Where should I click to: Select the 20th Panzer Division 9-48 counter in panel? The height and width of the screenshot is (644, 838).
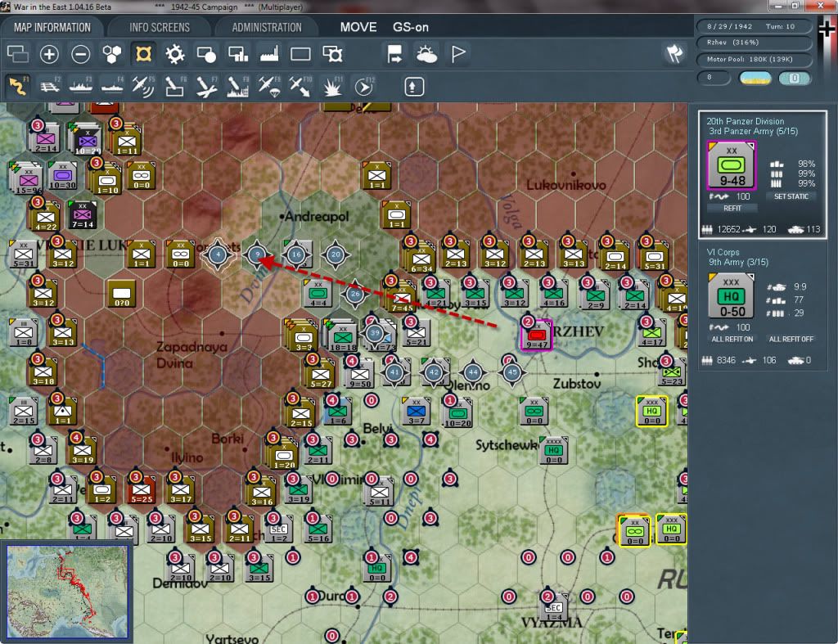(x=731, y=165)
